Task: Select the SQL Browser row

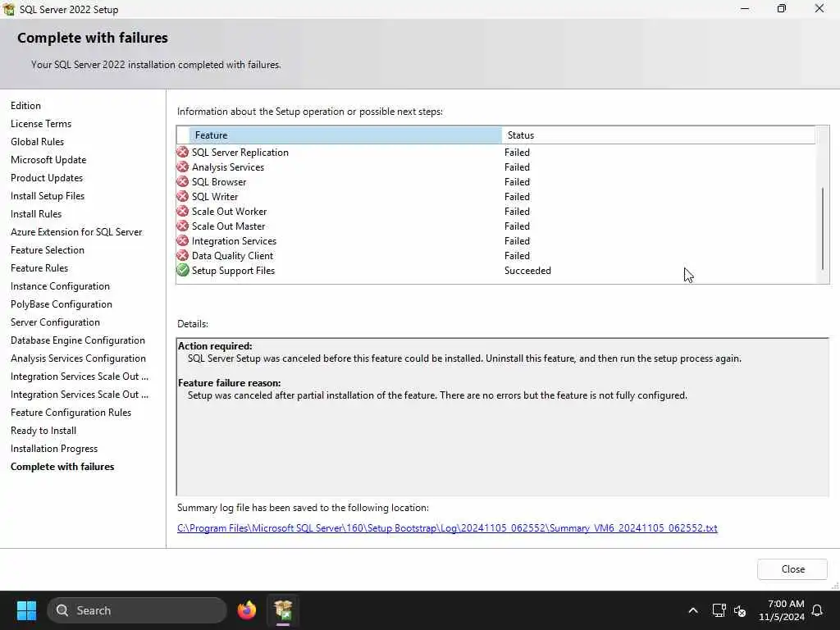Action: 495,181
